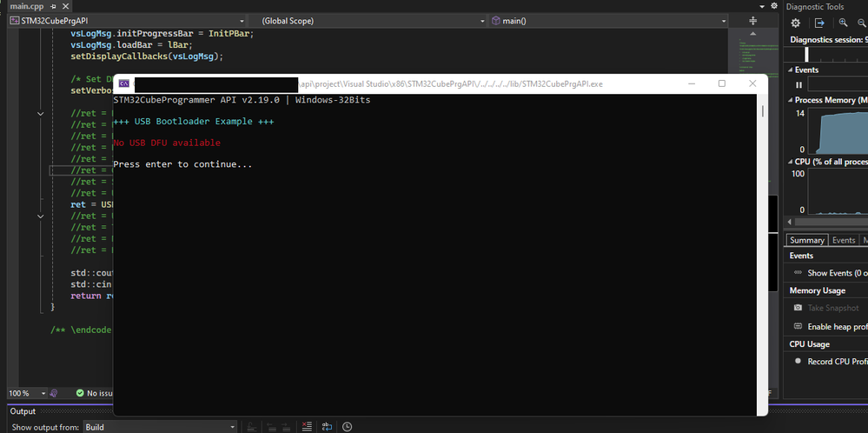
Task: Click the split editor icon
Action: [752, 21]
